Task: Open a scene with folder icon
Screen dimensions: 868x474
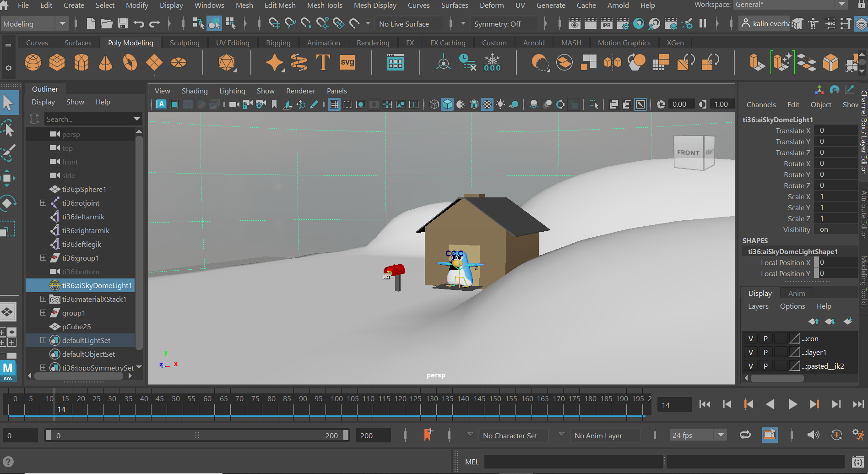Action: point(107,23)
